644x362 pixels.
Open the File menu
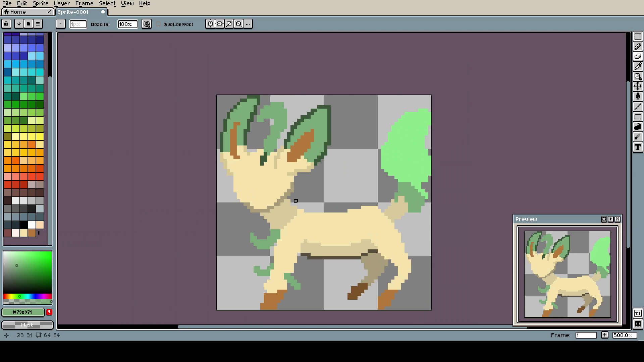click(x=7, y=3)
